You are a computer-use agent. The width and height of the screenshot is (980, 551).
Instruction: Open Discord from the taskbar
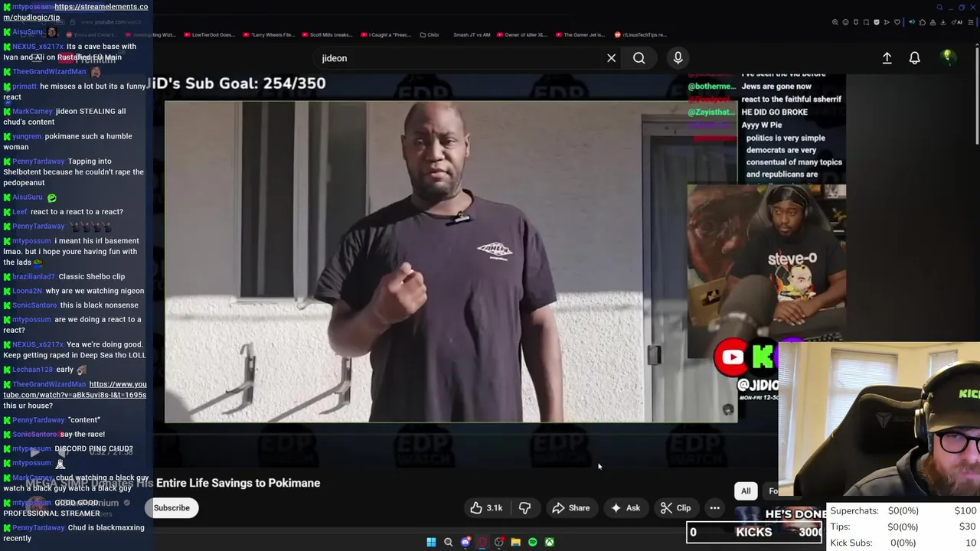[465, 542]
